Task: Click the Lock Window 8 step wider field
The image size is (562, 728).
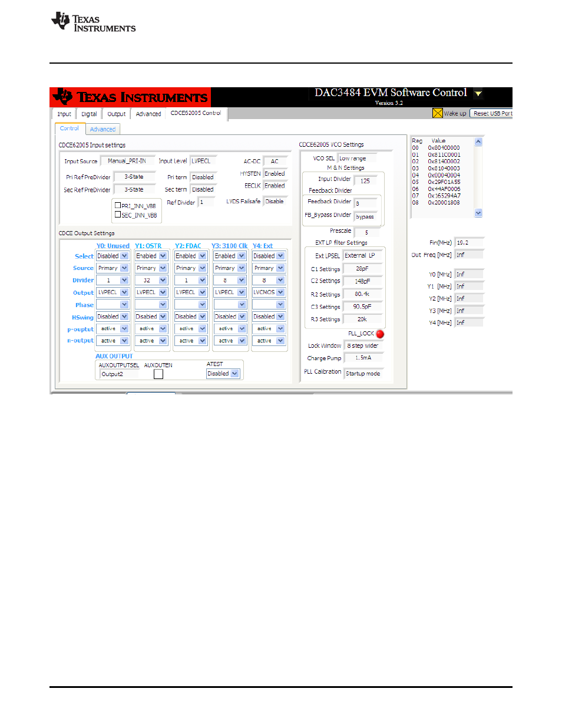Action: [x=363, y=346]
